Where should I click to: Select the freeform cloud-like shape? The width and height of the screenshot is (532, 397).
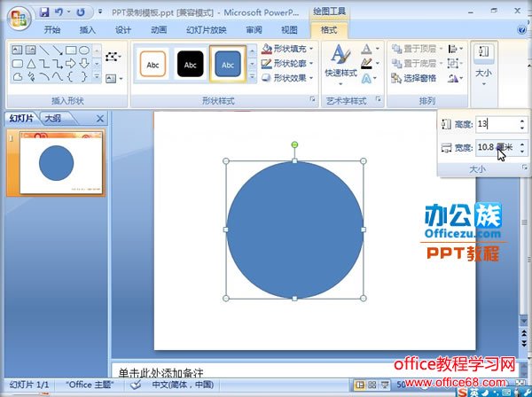[x=18, y=77]
